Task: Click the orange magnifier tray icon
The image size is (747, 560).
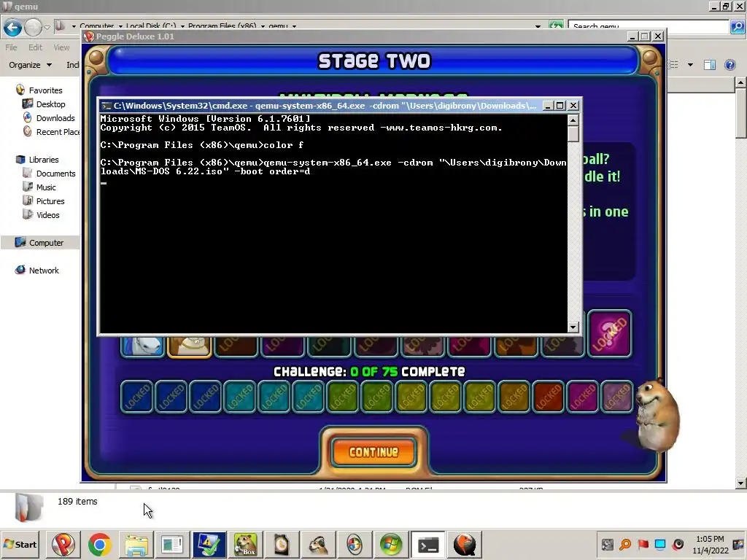Action: [x=625, y=544]
